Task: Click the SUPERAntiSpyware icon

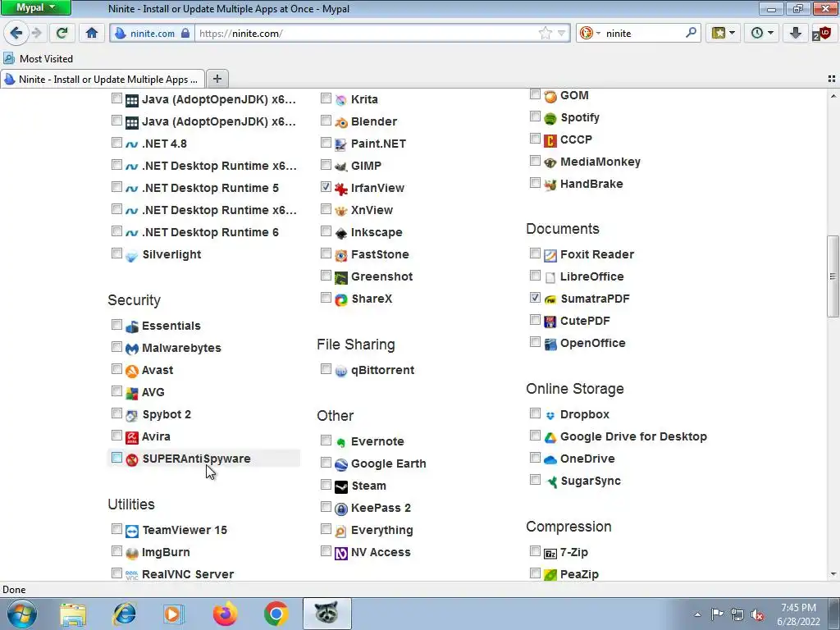Action: click(x=132, y=459)
